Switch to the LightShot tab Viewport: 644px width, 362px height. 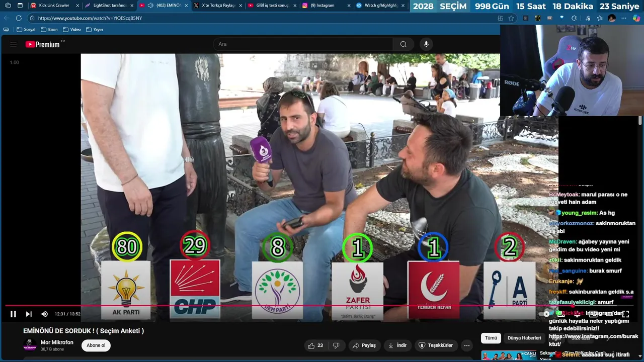pos(109,6)
